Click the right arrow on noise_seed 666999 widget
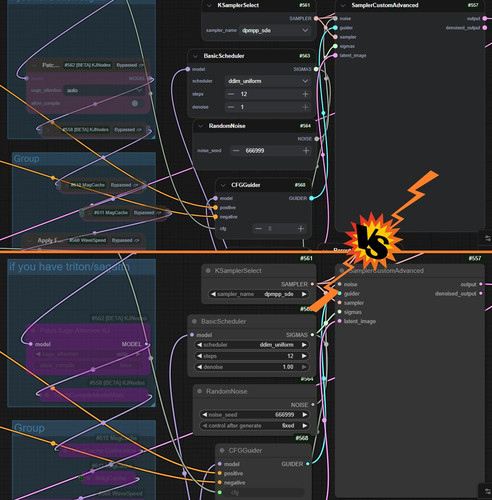 [304, 415]
